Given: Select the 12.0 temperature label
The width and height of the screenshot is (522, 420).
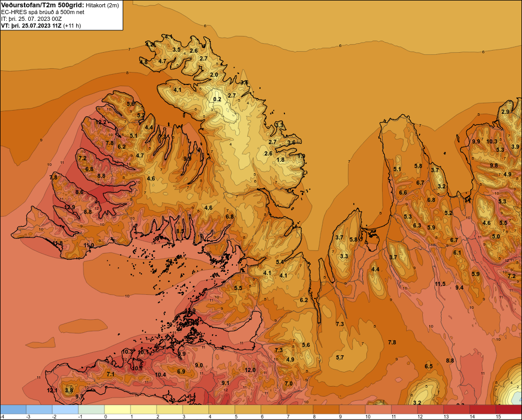Looking at the screenshot, I should point(250,370).
